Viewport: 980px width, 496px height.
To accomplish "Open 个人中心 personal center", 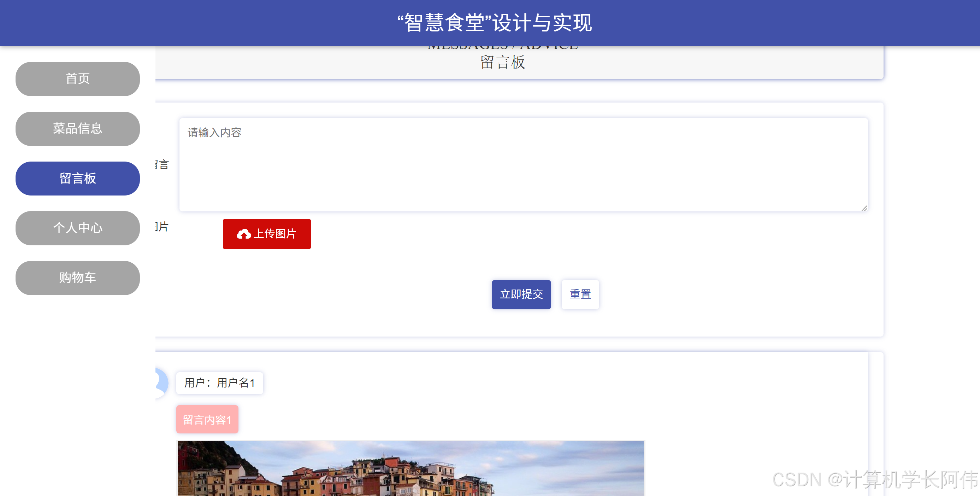I will [78, 228].
